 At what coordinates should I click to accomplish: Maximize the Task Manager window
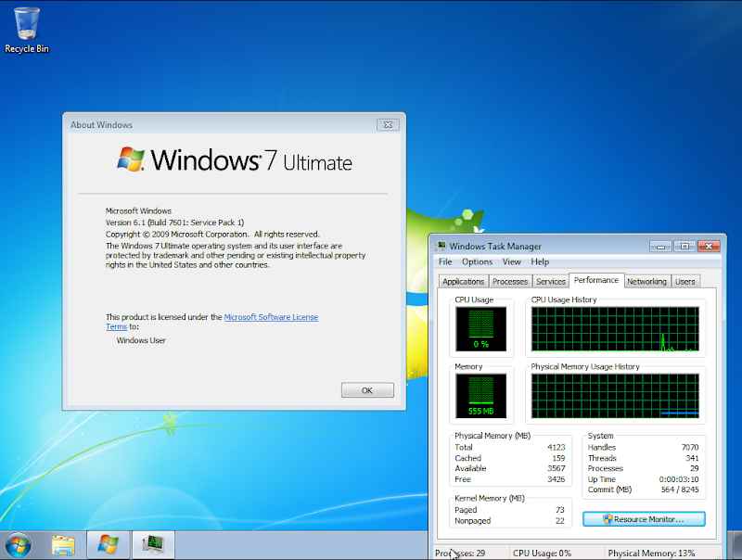(x=684, y=246)
